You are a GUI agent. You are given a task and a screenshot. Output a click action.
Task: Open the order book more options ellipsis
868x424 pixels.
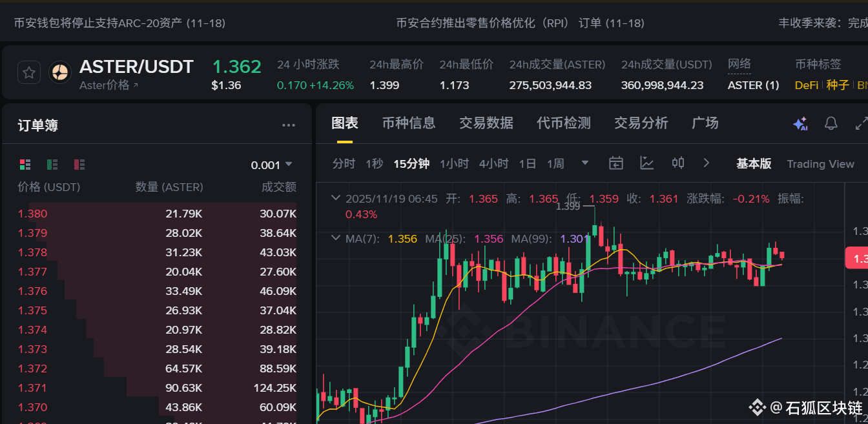click(288, 125)
